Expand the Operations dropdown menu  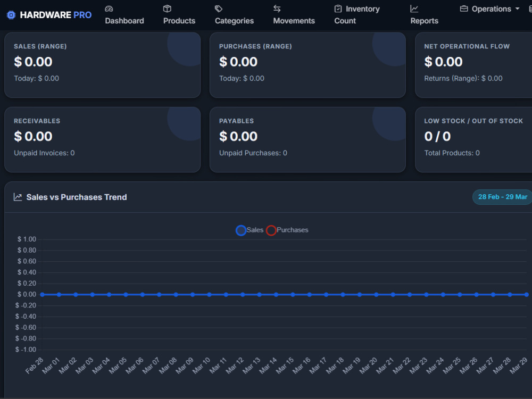coord(489,9)
